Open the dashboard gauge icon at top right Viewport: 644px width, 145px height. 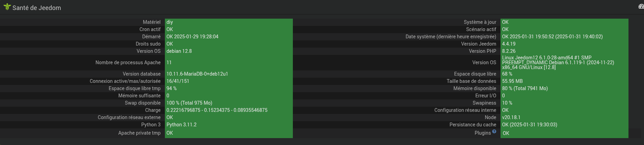pos(641,6)
